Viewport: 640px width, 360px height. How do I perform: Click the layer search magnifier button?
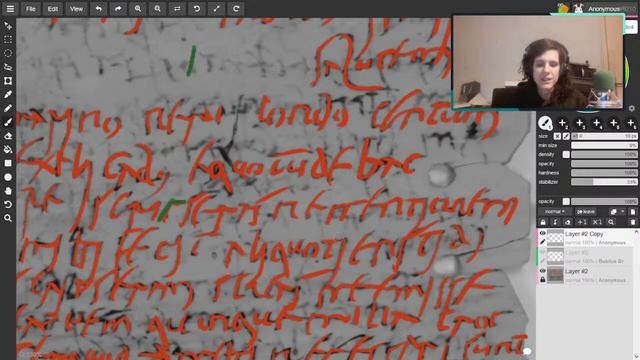(611, 222)
